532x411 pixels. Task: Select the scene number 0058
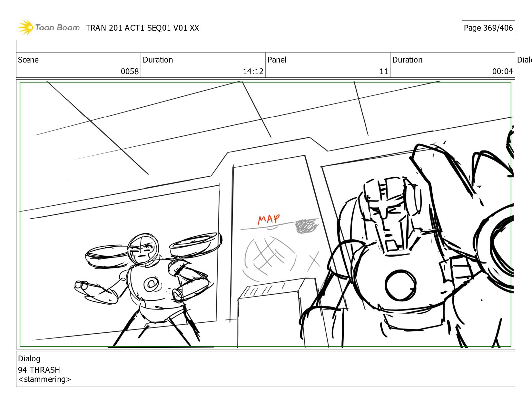coord(130,72)
